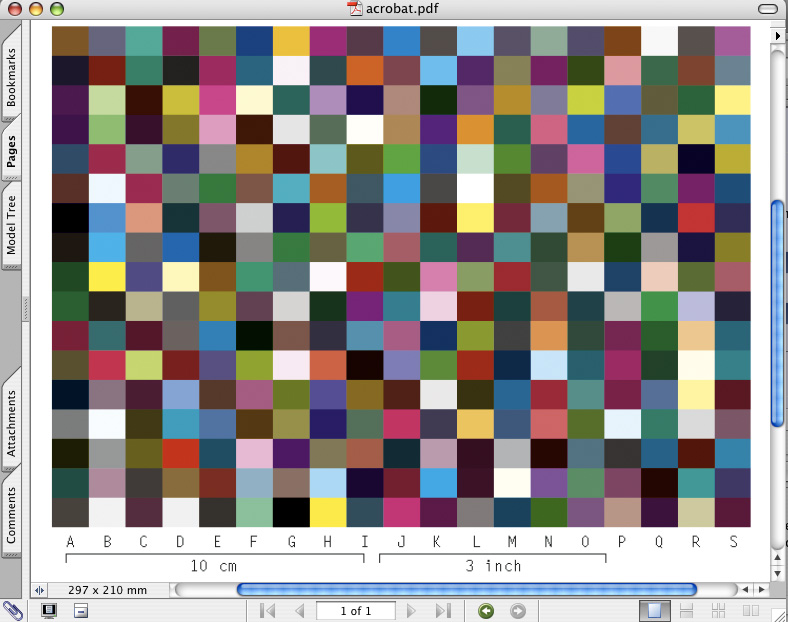Click the horizontal scrollbar thumb
788x622 pixels.
(x=466, y=589)
